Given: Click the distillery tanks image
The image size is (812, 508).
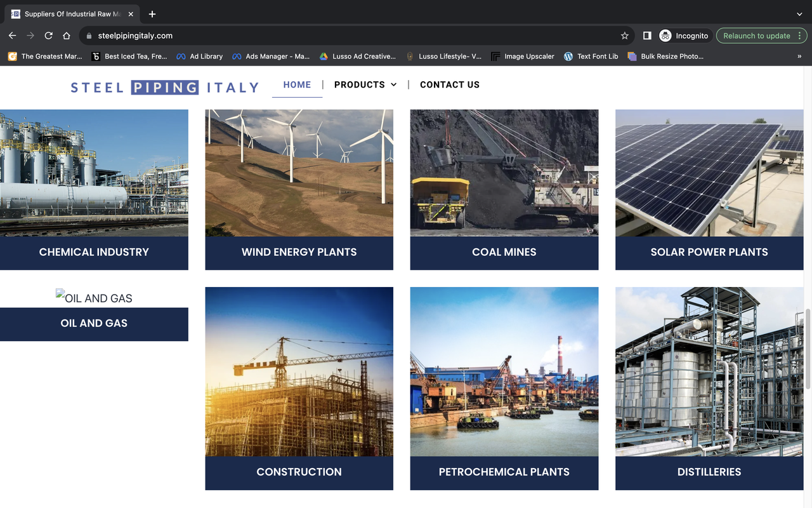Looking at the screenshot, I should (x=709, y=371).
